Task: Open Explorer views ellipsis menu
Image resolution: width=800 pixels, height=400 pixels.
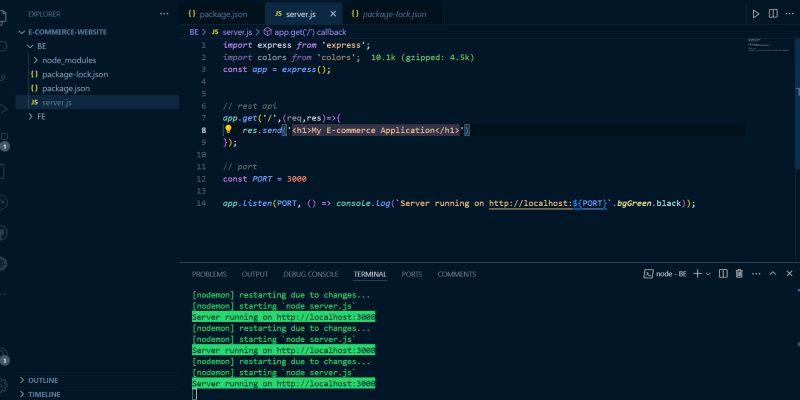Action: (x=164, y=14)
